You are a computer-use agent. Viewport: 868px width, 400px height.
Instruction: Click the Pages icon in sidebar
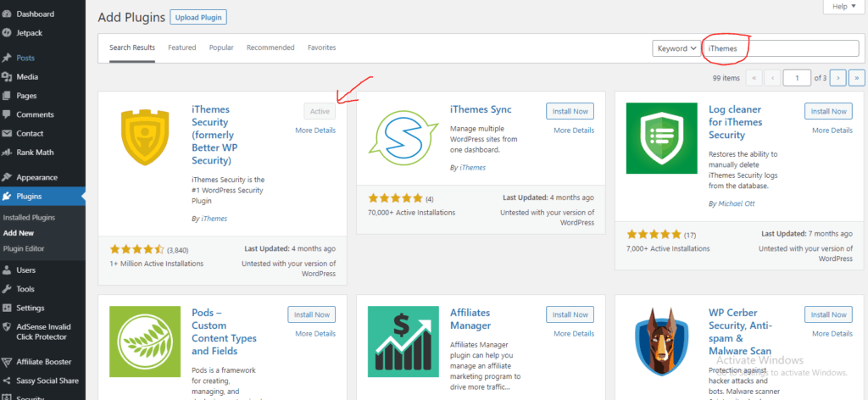tap(7, 96)
